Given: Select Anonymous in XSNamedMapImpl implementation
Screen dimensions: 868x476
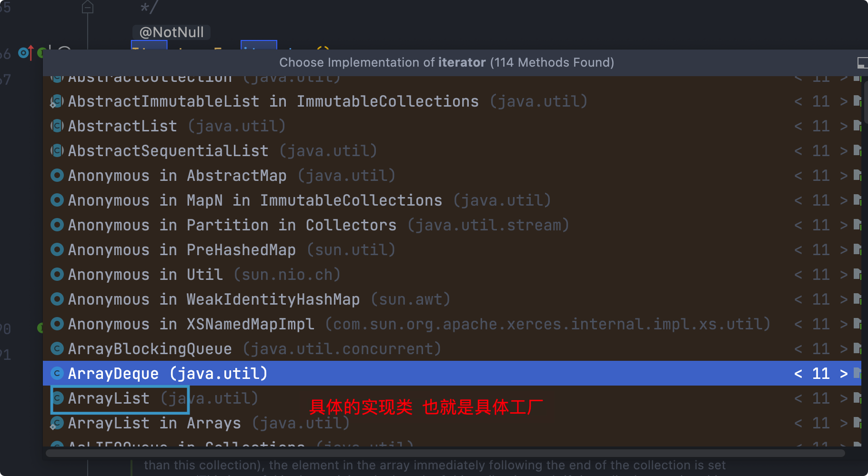Looking at the screenshot, I should (452, 324).
